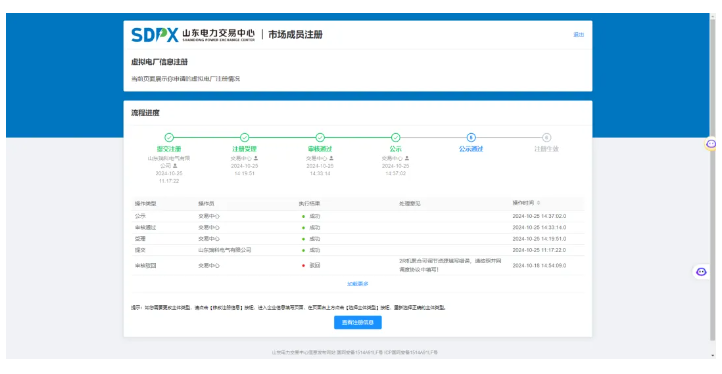Click the 公示 step checkmark circle
Screen dimensions: 722x374
click(396, 137)
